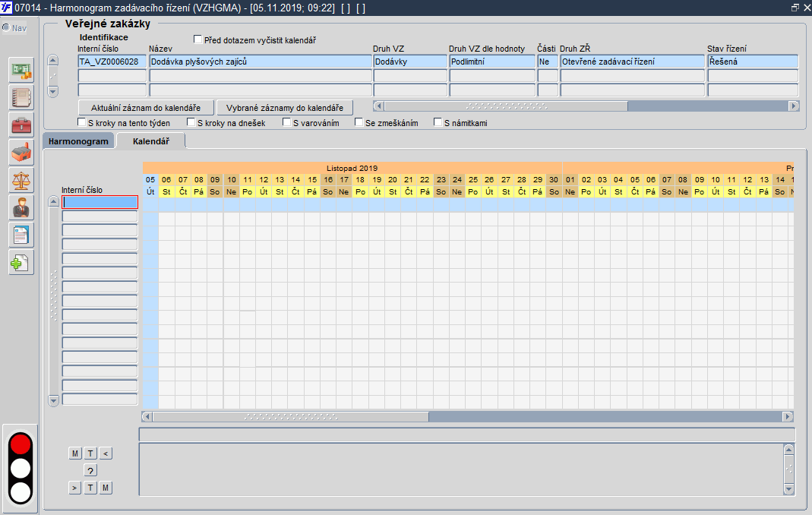This screenshot has width=812, height=515.
Task: Click the app logo in the title bar
Action: click(x=6, y=8)
